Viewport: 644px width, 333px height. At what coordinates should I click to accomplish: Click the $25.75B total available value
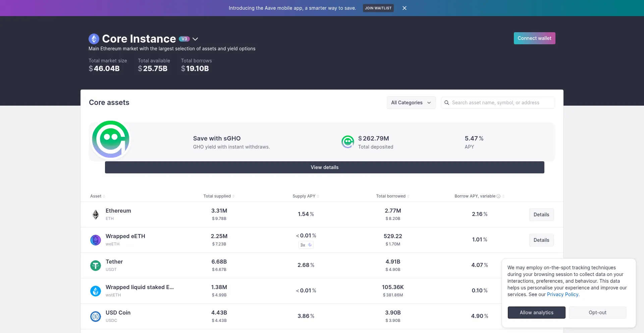[153, 69]
